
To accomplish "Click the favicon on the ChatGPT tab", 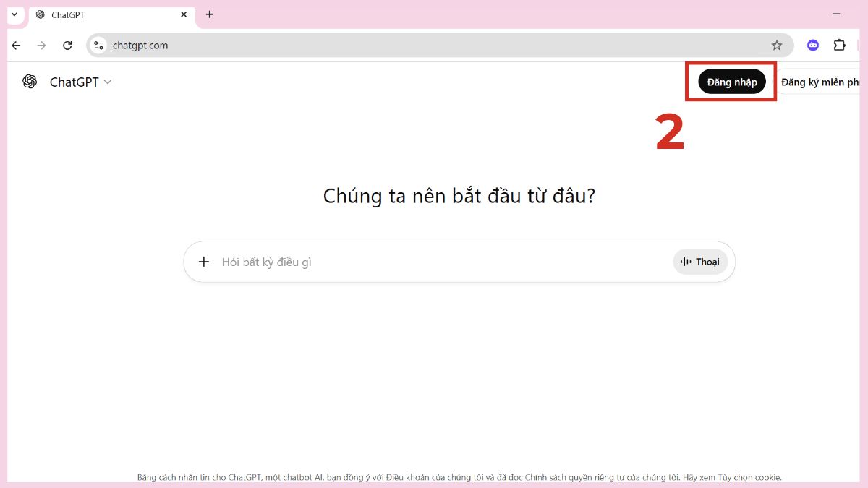I will pyautogui.click(x=41, y=14).
